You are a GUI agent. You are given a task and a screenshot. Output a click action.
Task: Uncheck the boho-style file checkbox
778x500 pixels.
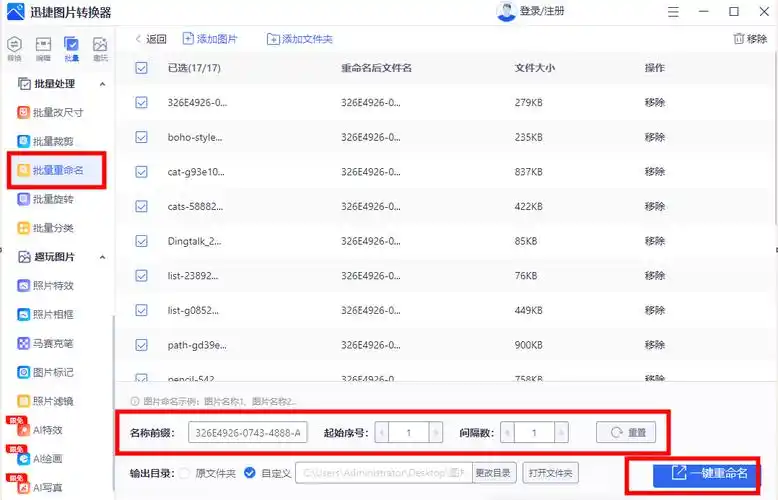click(x=141, y=137)
